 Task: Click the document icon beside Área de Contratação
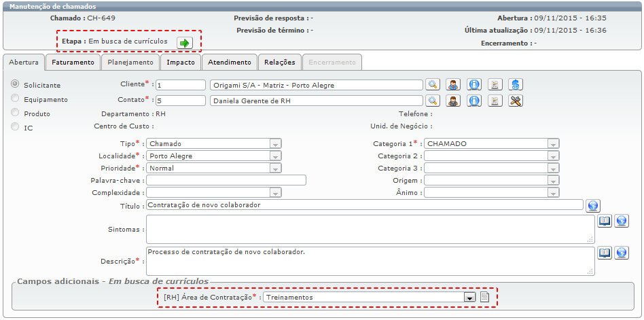(x=484, y=297)
